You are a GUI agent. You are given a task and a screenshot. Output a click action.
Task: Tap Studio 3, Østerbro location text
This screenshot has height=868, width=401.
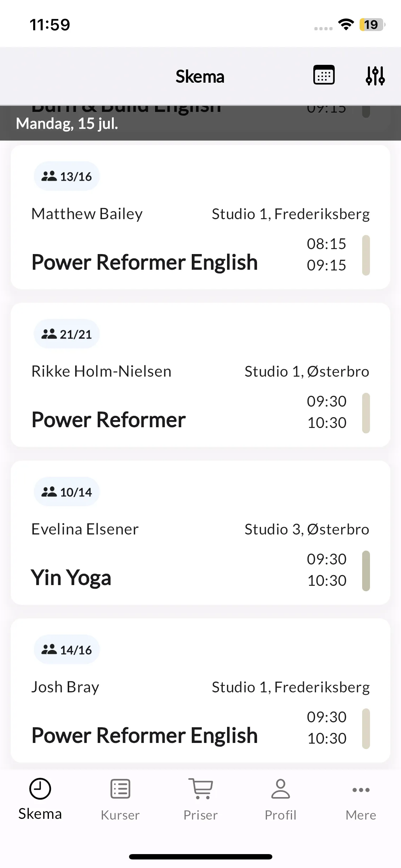307,529
